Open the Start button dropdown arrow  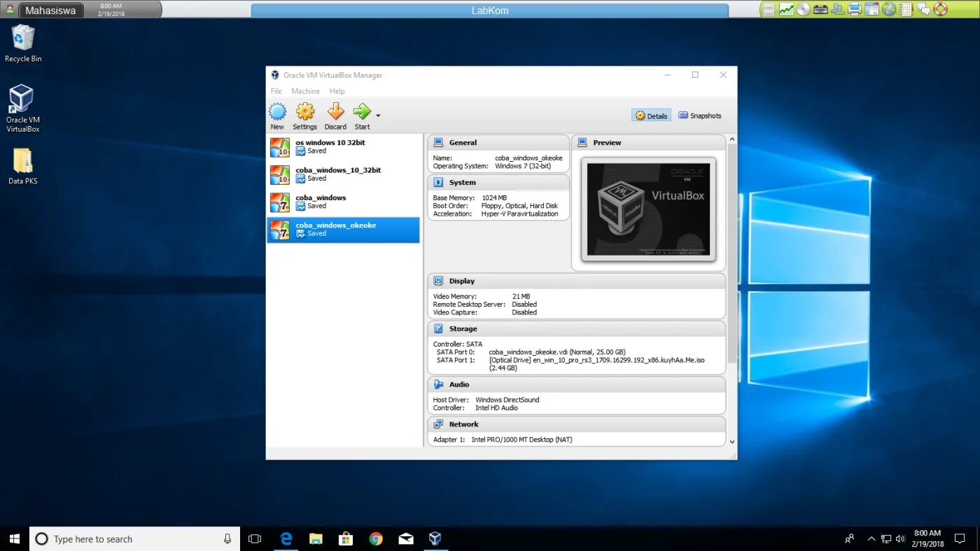pos(378,116)
